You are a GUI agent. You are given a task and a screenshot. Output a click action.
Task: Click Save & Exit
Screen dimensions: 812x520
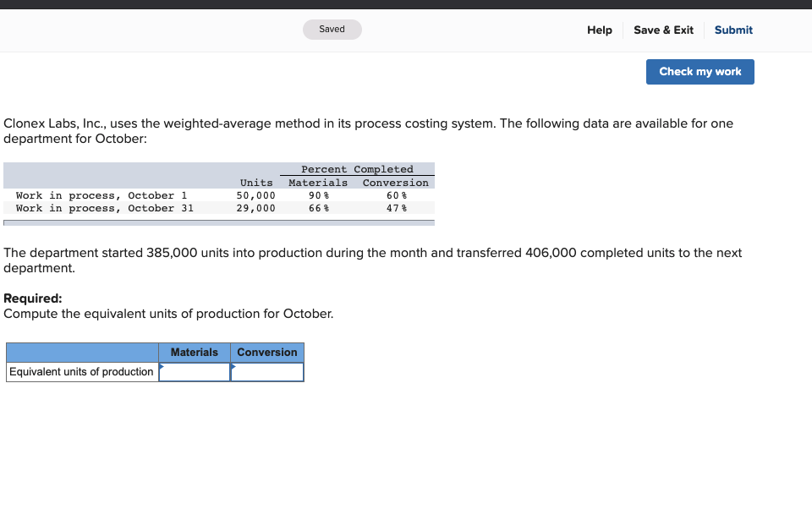tap(663, 30)
